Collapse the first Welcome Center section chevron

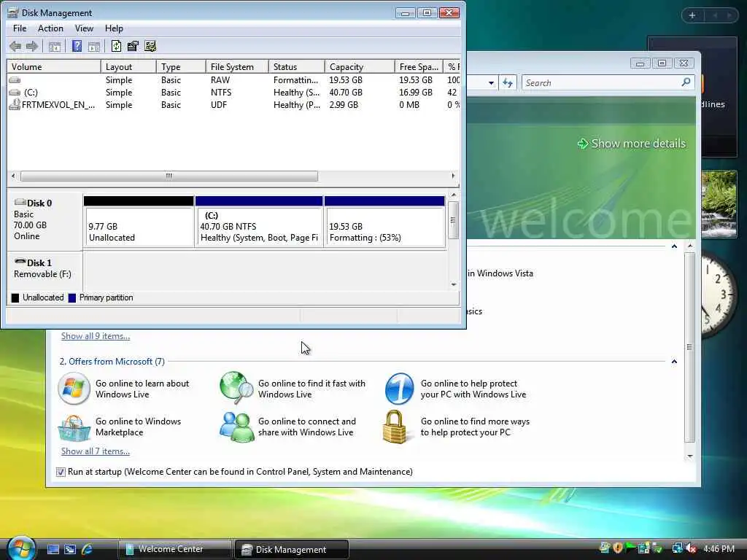(674, 246)
